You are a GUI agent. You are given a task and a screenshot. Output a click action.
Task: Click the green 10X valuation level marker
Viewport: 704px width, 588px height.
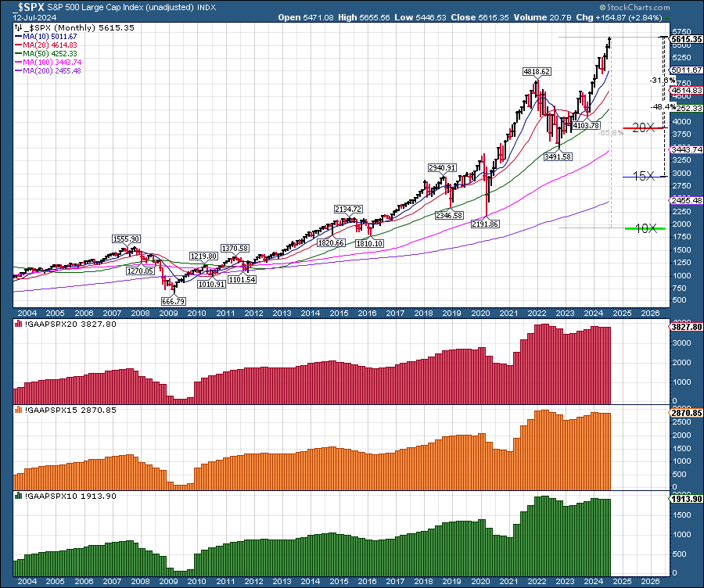pos(645,228)
